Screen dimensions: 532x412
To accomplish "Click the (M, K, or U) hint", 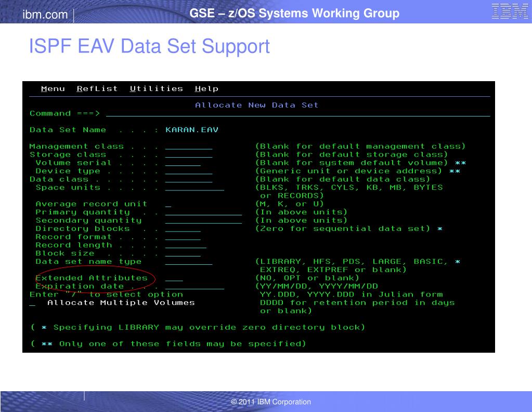I will click(x=290, y=204).
